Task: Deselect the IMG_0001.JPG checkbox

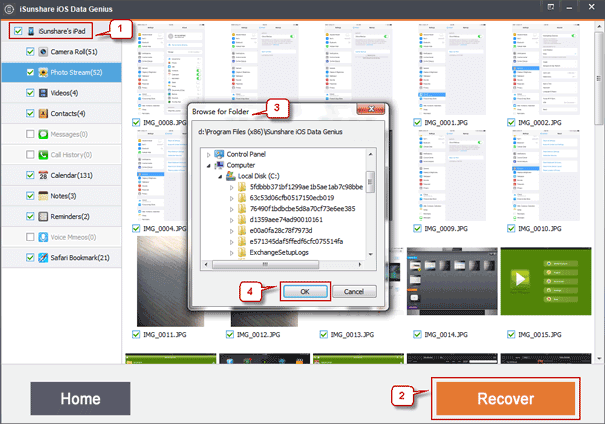Action: pos(417,122)
